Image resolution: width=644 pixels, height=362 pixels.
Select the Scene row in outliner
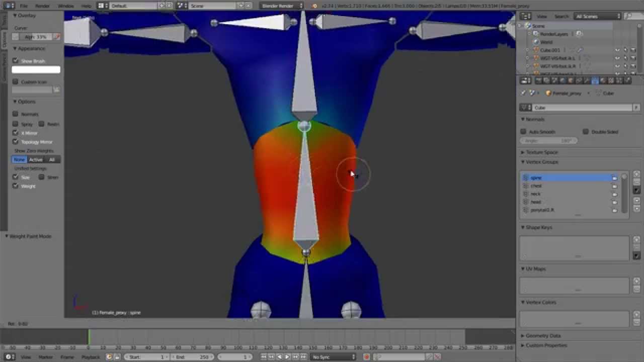coord(538,26)
